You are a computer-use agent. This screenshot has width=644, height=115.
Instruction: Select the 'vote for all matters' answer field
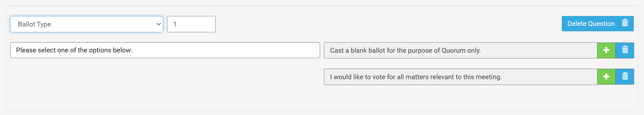(x=460, y=77)
